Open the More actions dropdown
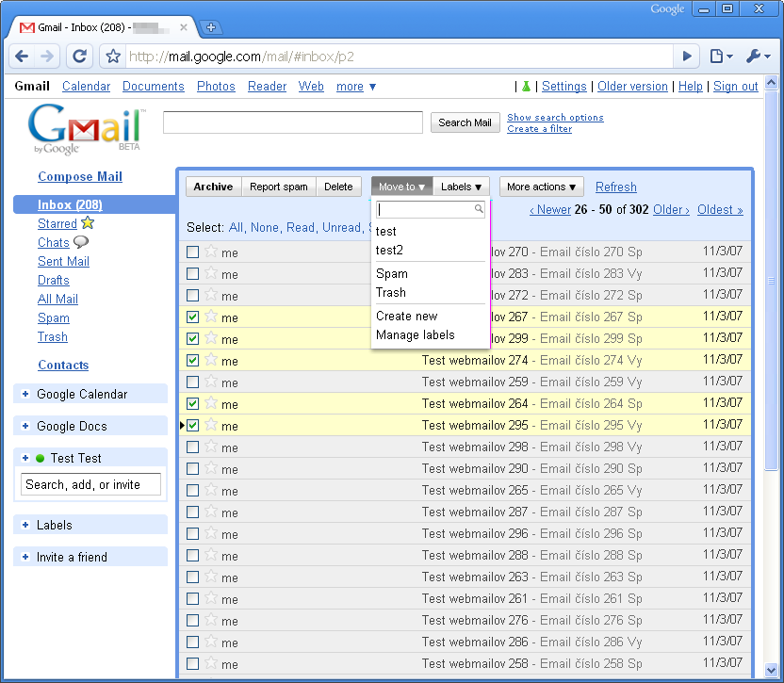This screenshot has height=683, width=784. click(541, 187)
